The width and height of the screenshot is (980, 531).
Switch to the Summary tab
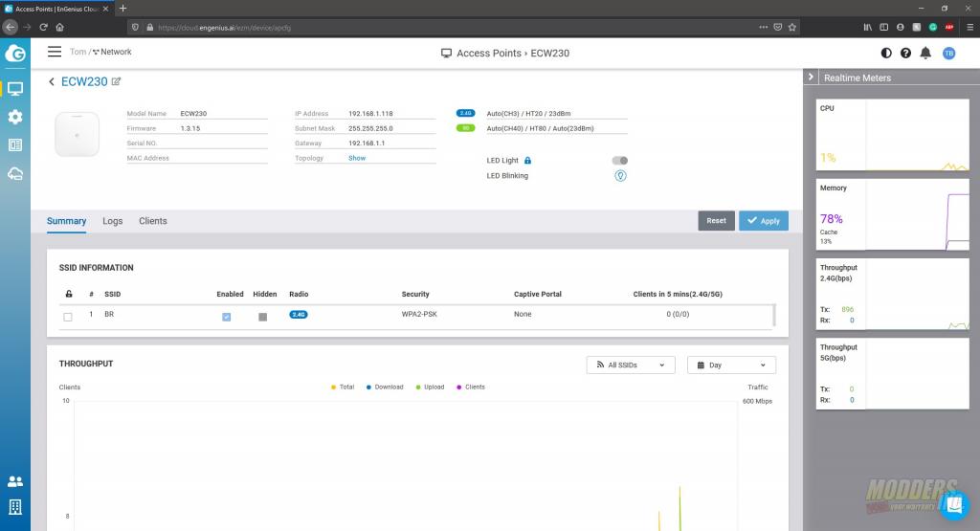(66, 221)
